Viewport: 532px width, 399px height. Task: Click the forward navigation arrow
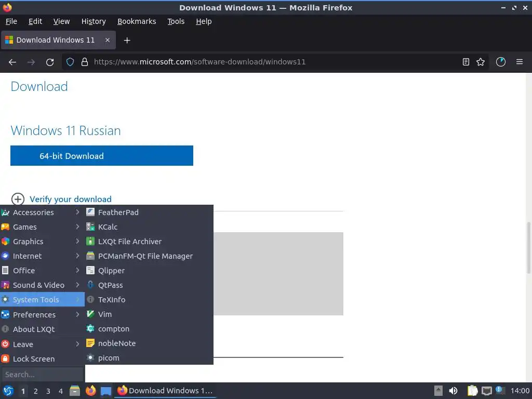pos(31,62)
